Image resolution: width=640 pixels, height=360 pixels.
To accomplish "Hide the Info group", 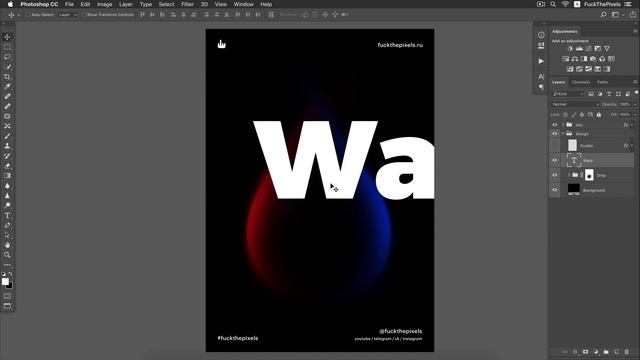I will [555, 124].
